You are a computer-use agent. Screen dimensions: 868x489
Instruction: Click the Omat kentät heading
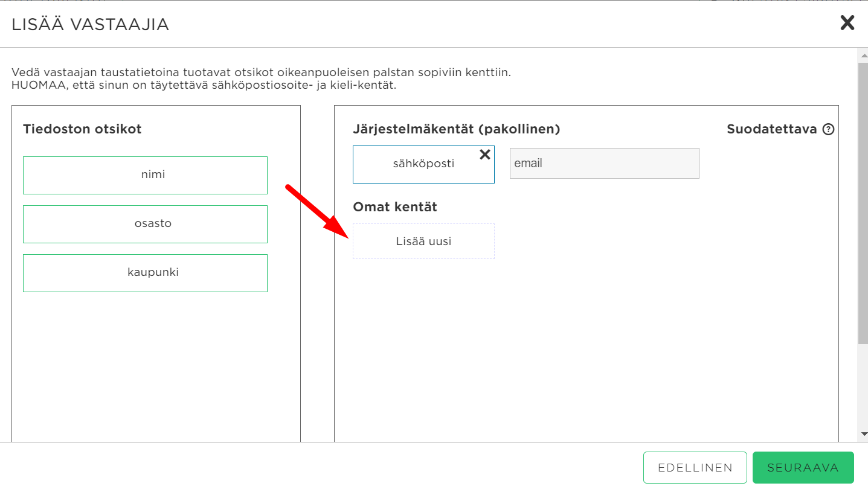[395, 206]
